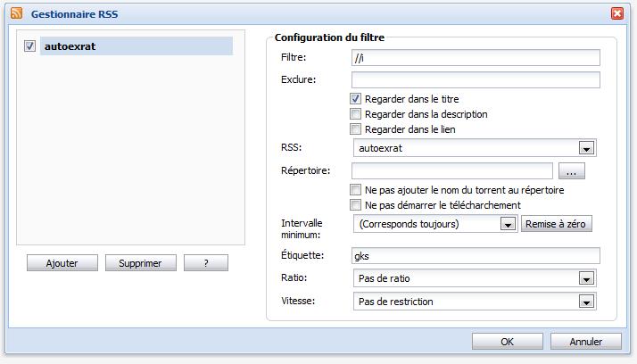
Task: Click in the Filtre text field
Action: (x=475, y=58)
